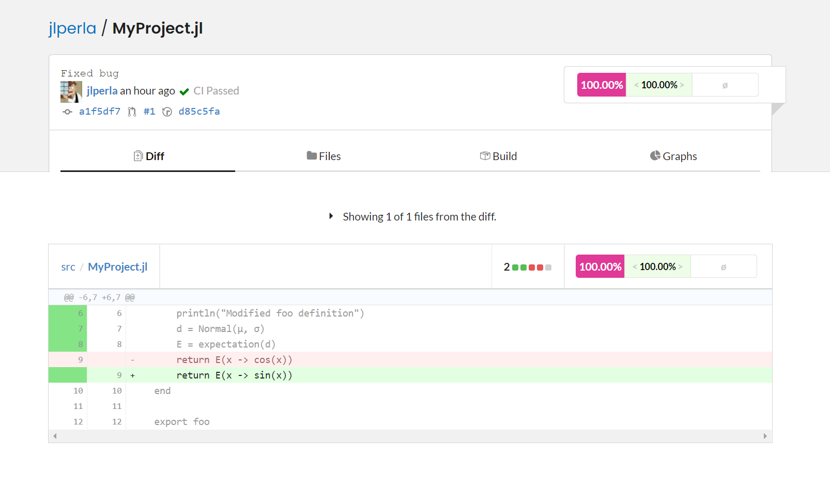Click the commit icon beside a1f5df7
This screenshot has width=830, height=504.
[67, 112]
